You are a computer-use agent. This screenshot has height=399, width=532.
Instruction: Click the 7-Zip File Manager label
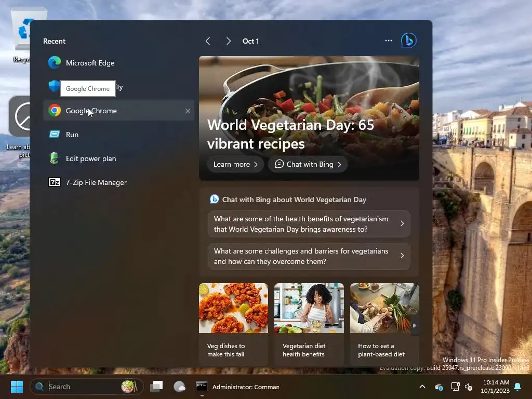[96, 182]
